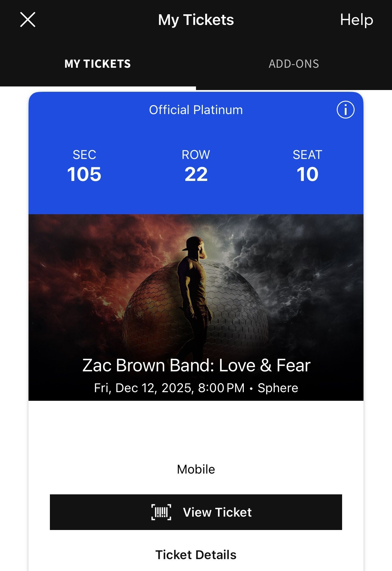Open Ticket Details

(196, 554)
